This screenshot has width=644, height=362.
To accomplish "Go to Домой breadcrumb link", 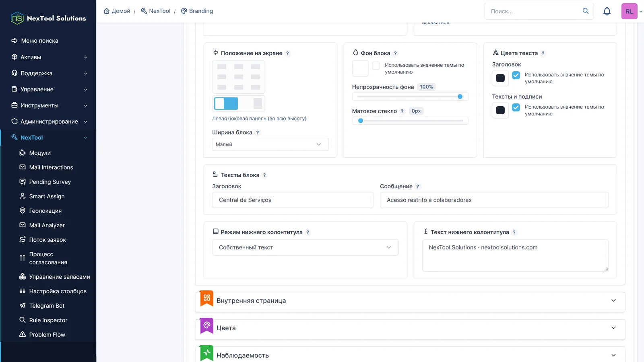I will [x=117, y=11].
